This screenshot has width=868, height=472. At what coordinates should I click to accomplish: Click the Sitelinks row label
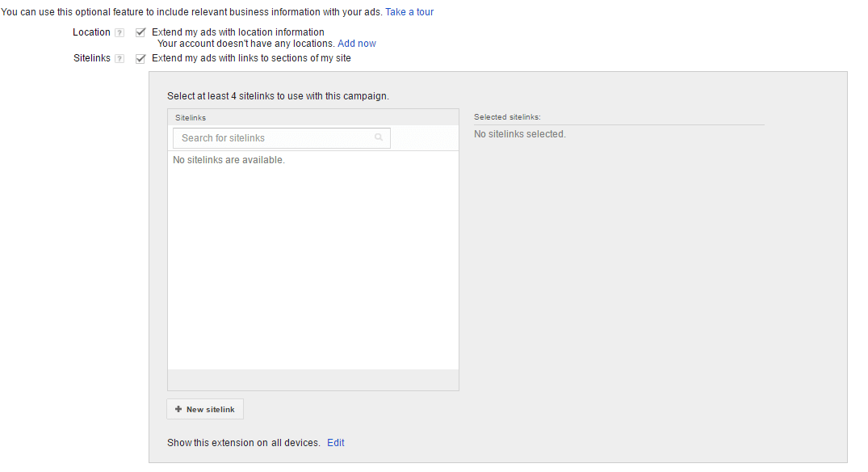[x=92, y=58]
